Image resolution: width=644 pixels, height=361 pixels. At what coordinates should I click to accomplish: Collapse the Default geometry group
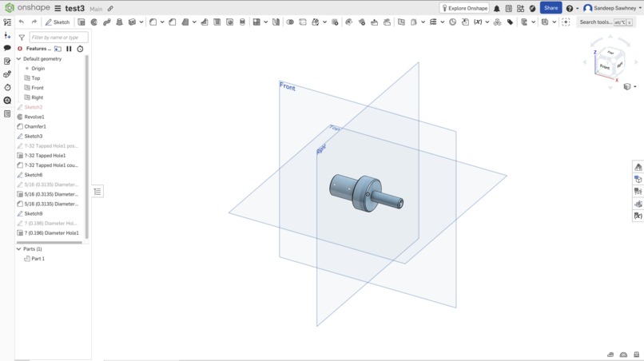19,59
